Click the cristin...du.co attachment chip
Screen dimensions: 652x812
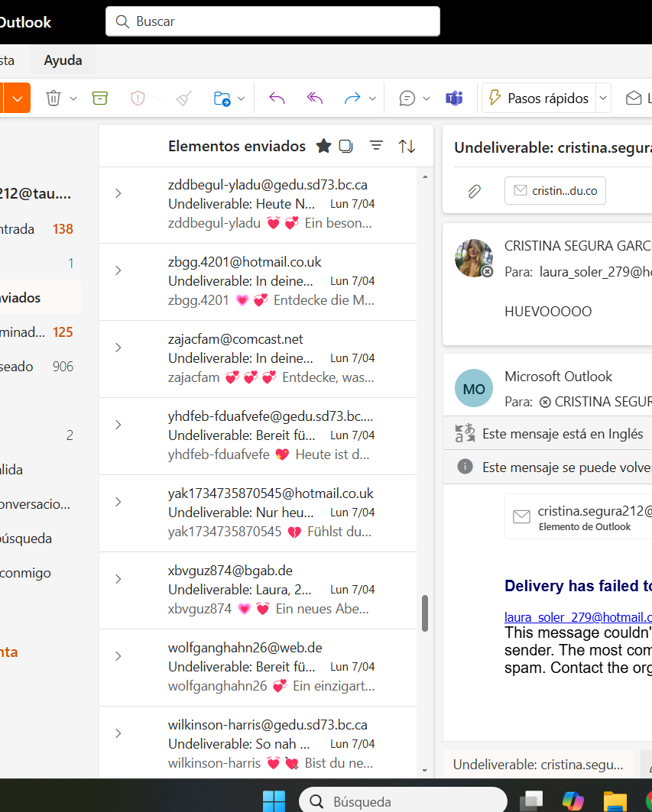coord(555,190)
